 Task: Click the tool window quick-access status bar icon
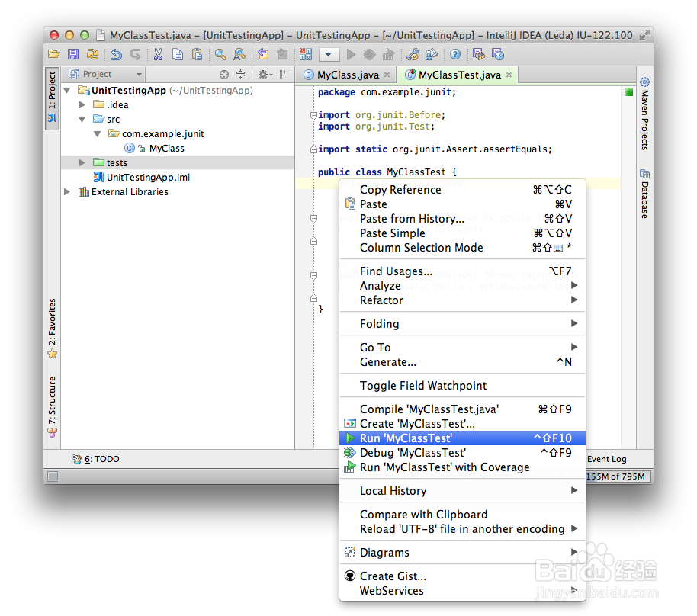53,476
